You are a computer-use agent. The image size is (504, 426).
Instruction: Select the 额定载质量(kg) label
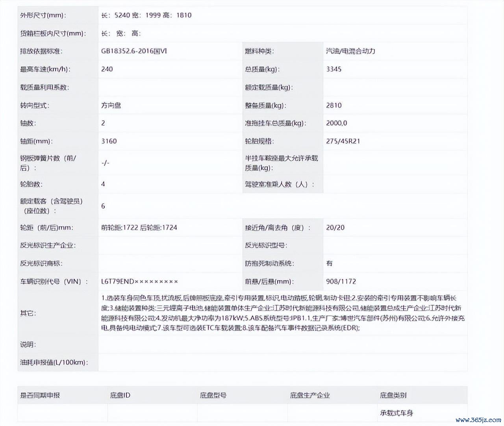(x=269, y=87)
